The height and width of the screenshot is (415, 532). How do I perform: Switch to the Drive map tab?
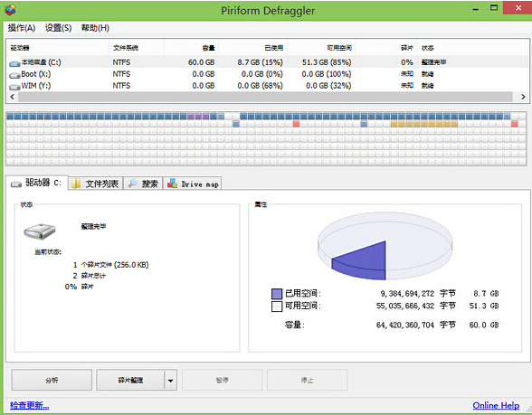(x=193, y=184)
